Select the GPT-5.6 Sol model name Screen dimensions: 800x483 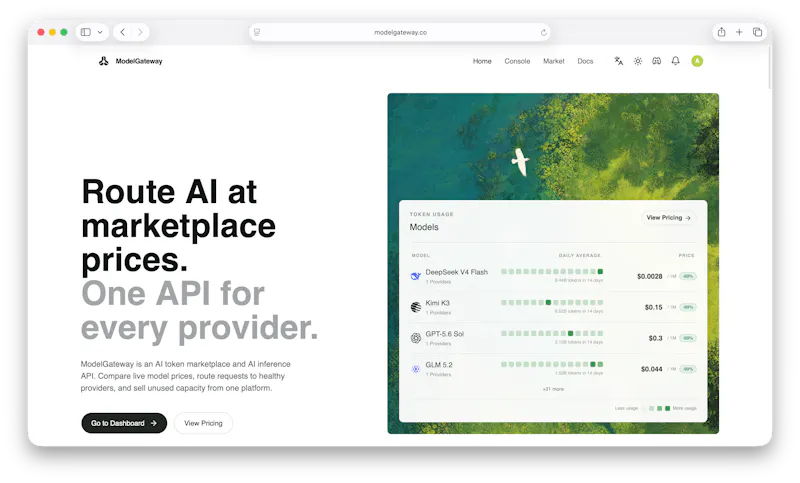pyautogui.click(x=445, y=334)
